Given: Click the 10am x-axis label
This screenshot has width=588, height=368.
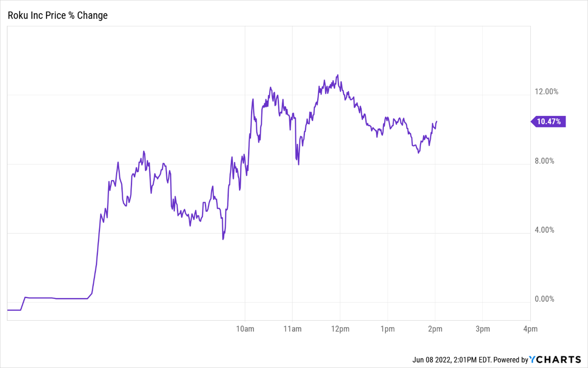Looking at the screenshot, I should [245, 329].
